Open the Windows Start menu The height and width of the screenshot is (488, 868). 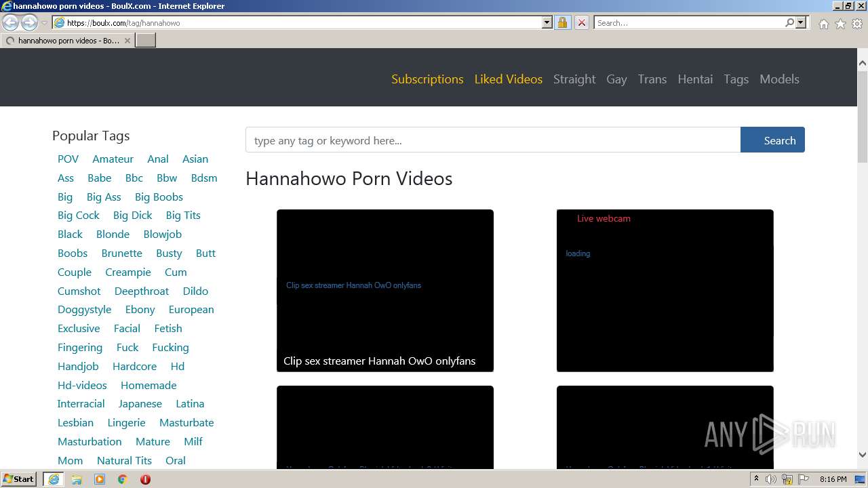pos(19,479)
